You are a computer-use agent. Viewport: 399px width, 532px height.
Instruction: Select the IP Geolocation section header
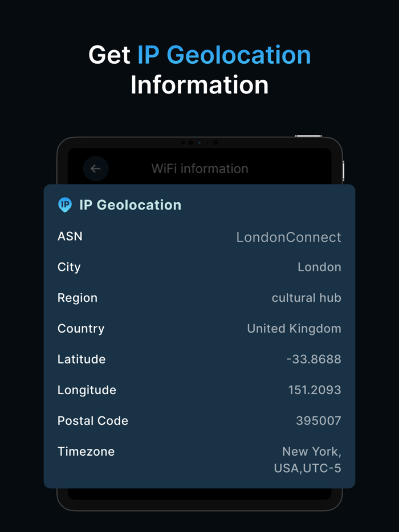pyautogui.click(x=130, y=205)
